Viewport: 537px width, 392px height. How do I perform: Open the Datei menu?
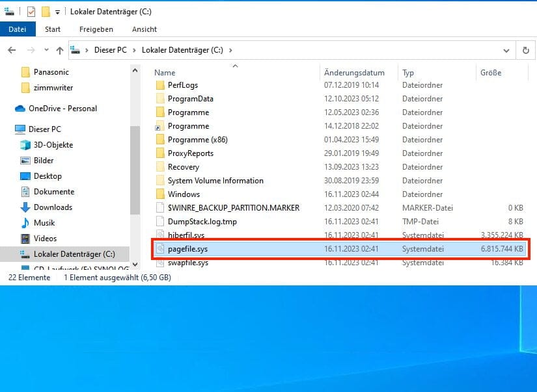click(x=18, y=29)
